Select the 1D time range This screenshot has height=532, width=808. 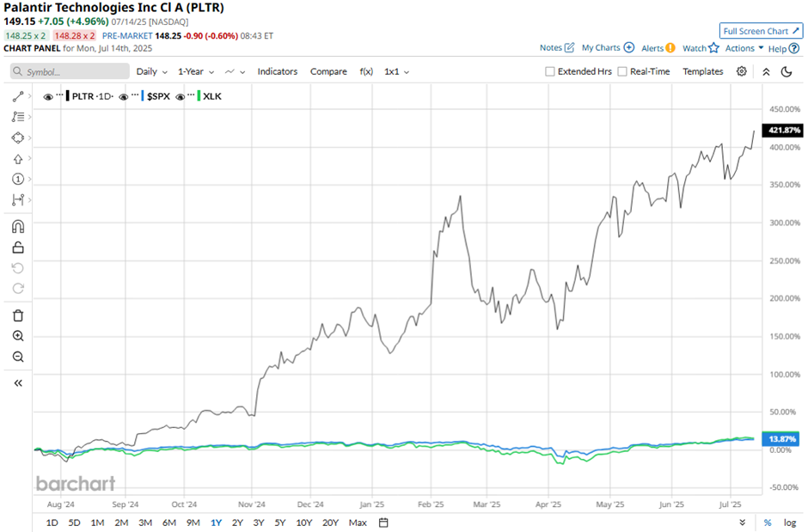pos(52,523)
